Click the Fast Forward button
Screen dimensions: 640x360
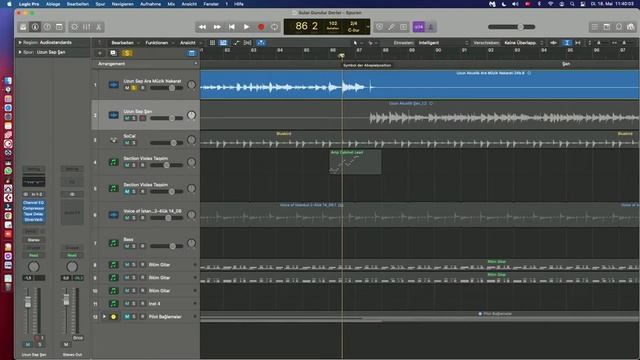pos(217,27)
